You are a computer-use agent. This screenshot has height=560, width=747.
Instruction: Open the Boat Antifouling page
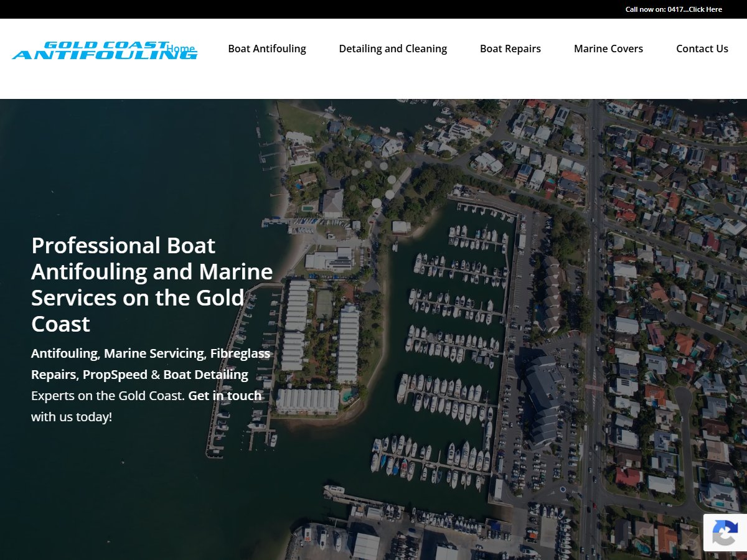tap(267, 49)
